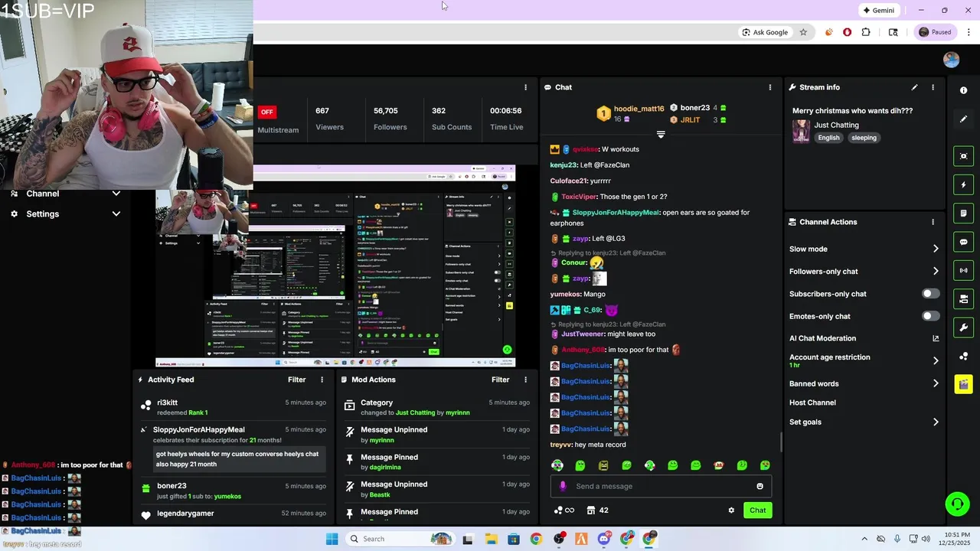
Task: Click Just Chatting category name
Action: 836,125
